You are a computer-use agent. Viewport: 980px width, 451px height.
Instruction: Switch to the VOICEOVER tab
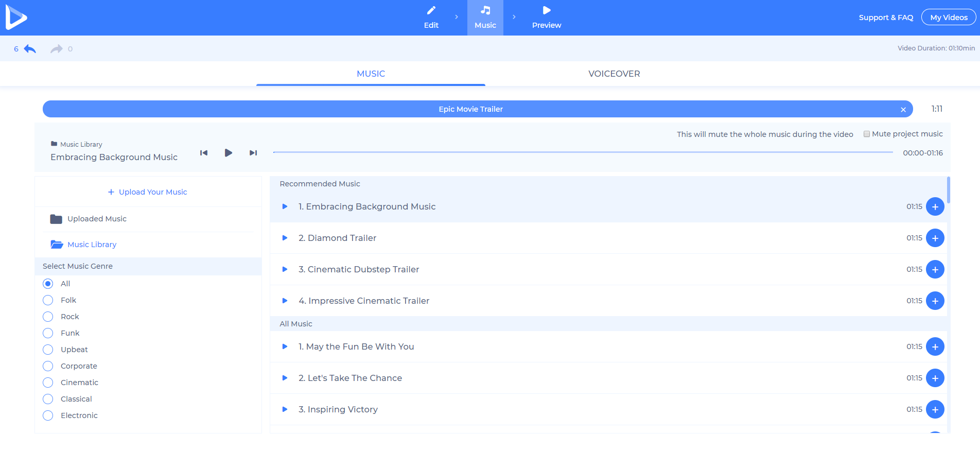coord(614,74)
